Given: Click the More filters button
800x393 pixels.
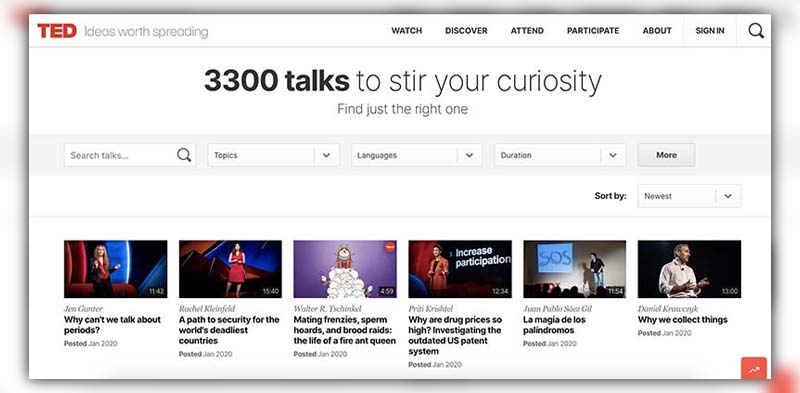Looking at the screenshot, I should pyautogui.click(x=666, y=155).
